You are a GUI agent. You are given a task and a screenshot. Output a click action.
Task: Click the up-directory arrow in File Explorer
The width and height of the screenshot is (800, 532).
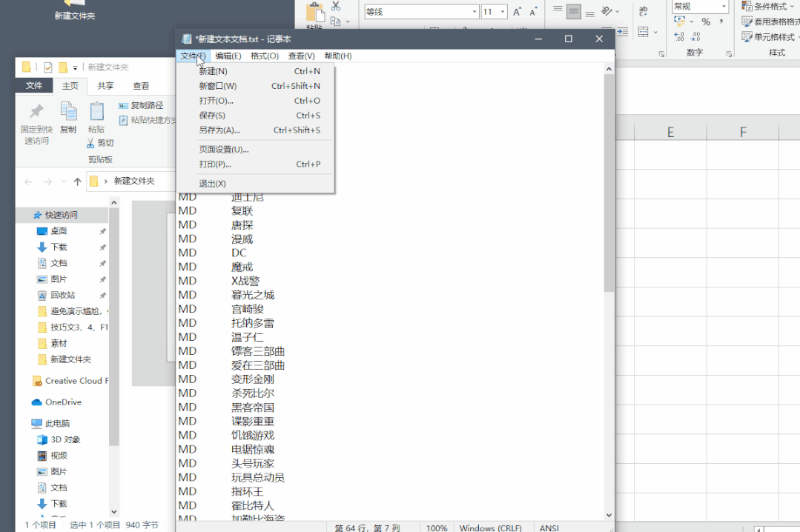[77, 182]
